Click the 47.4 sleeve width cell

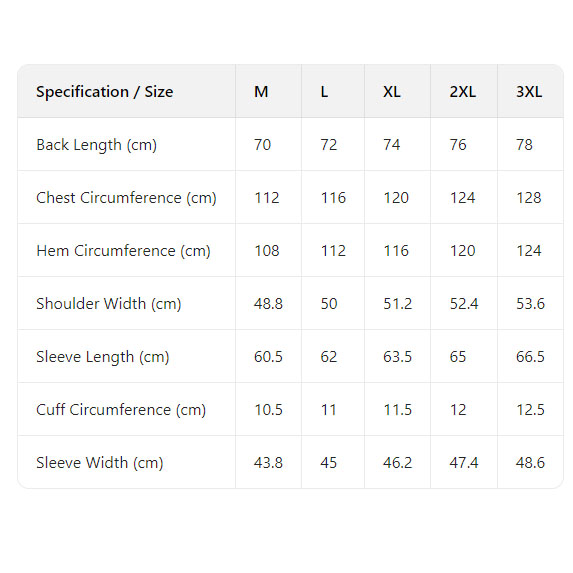[x=464, y=463]
